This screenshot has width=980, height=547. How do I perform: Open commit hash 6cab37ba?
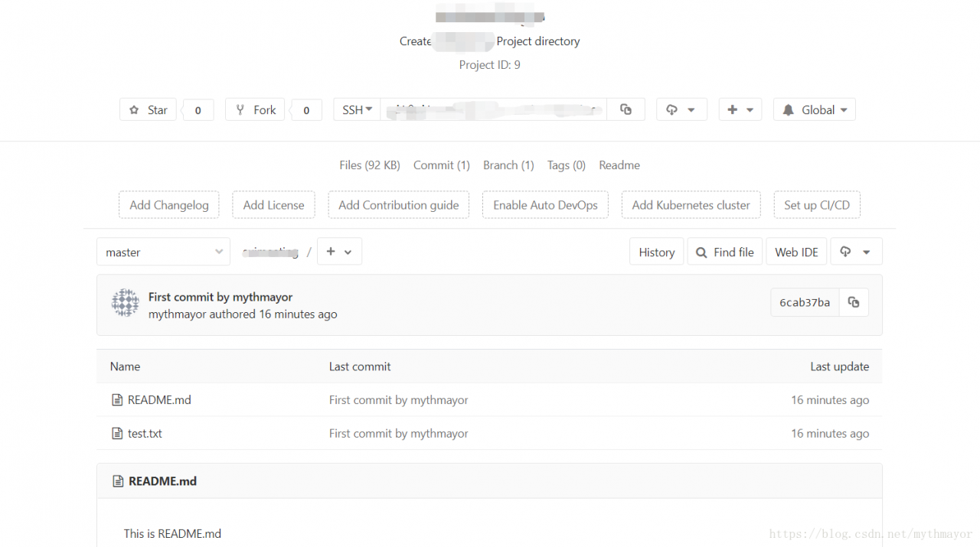tap(805, 303)
